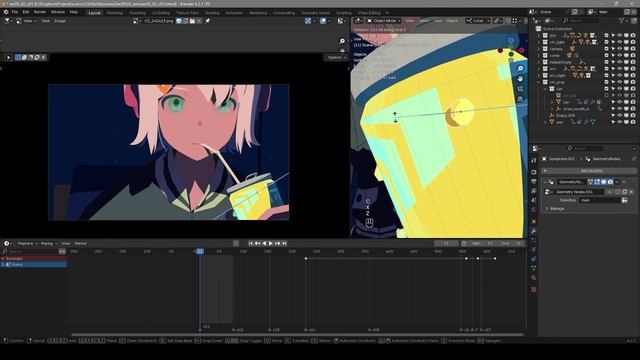640x360 pixels.
Task: Click the outliner search field
Action: [x=582, y=20]
